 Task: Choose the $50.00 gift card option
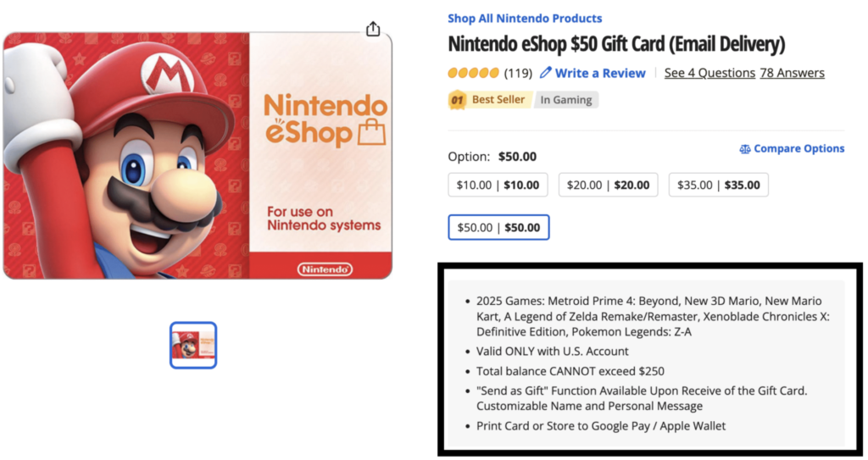tap(498, 227)
